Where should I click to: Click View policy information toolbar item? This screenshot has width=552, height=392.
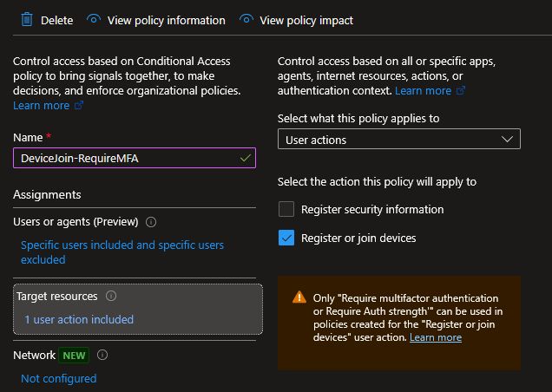point(165,20)
